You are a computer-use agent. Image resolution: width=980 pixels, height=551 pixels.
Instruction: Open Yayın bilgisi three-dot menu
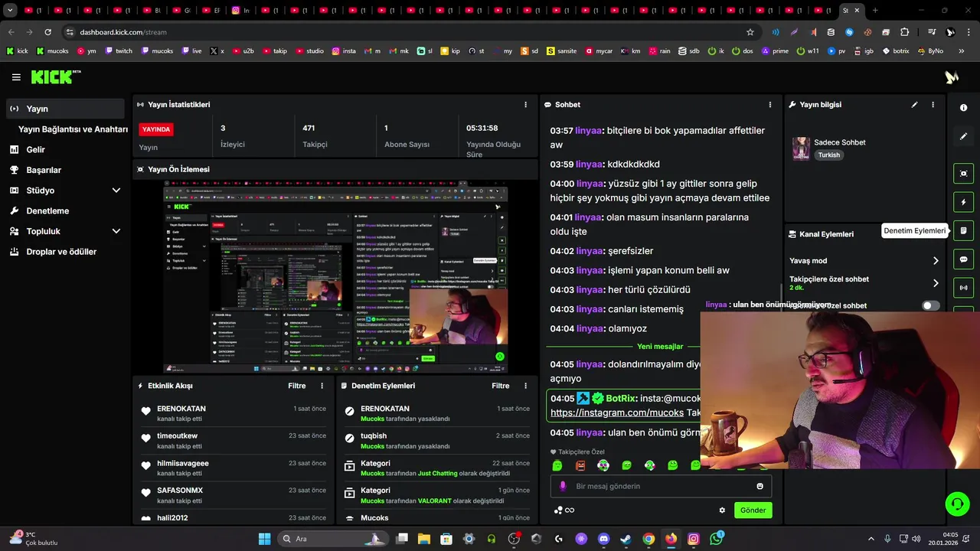click(933, 105)
